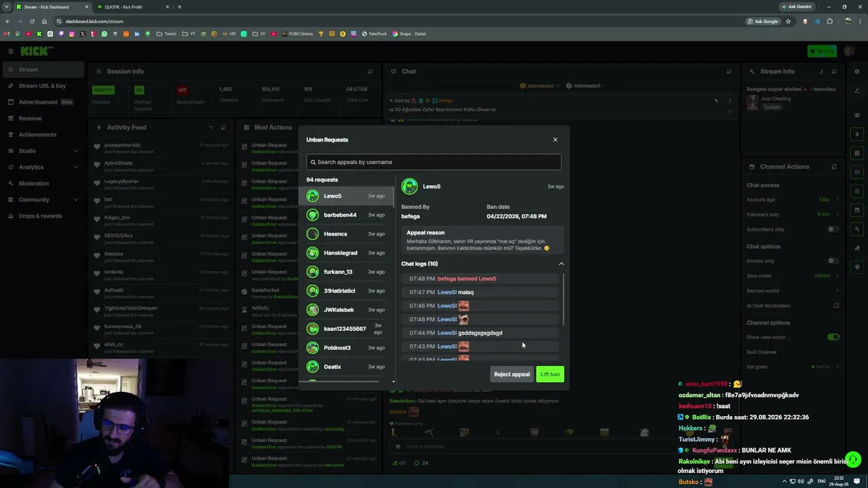Open Set goals option
The width and height of the screenshot is (868, 488).
pyautogui.click(x=793, y=367)
